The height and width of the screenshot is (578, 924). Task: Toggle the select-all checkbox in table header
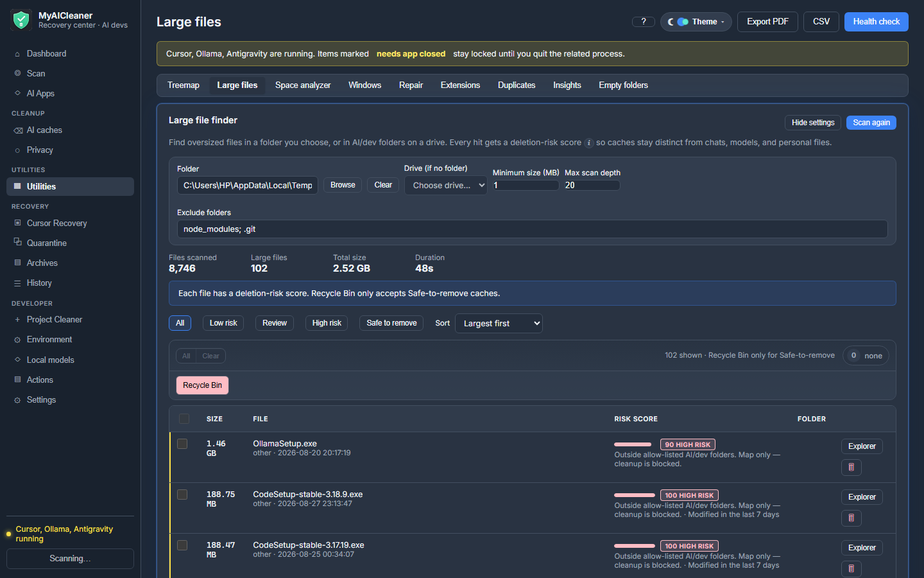(184, 419)
